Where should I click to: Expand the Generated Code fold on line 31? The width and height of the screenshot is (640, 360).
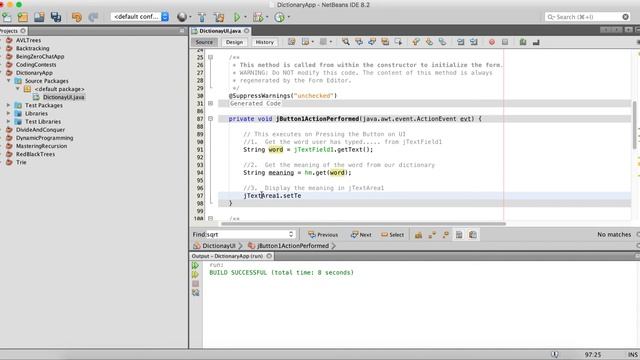[211, 103]
